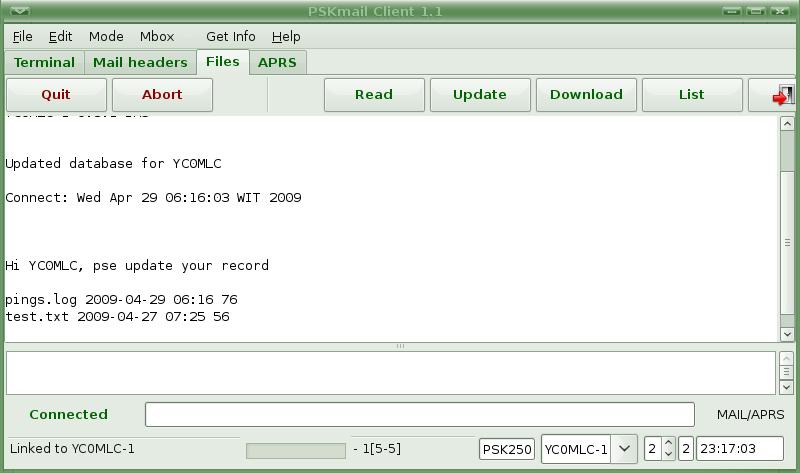Switch to the Terminal tab
This screenshot has width=800, height=473.
pos(44,62)
